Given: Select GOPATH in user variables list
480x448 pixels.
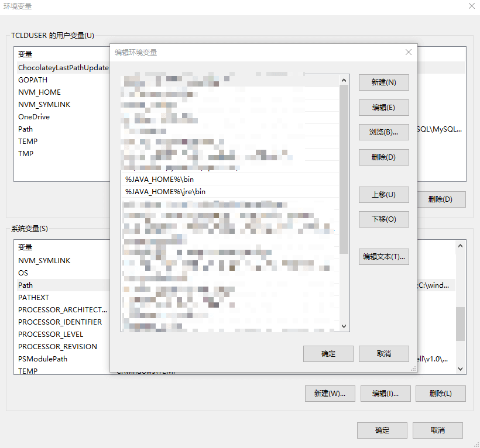Looking at the screenshot, I should point(33,80).
